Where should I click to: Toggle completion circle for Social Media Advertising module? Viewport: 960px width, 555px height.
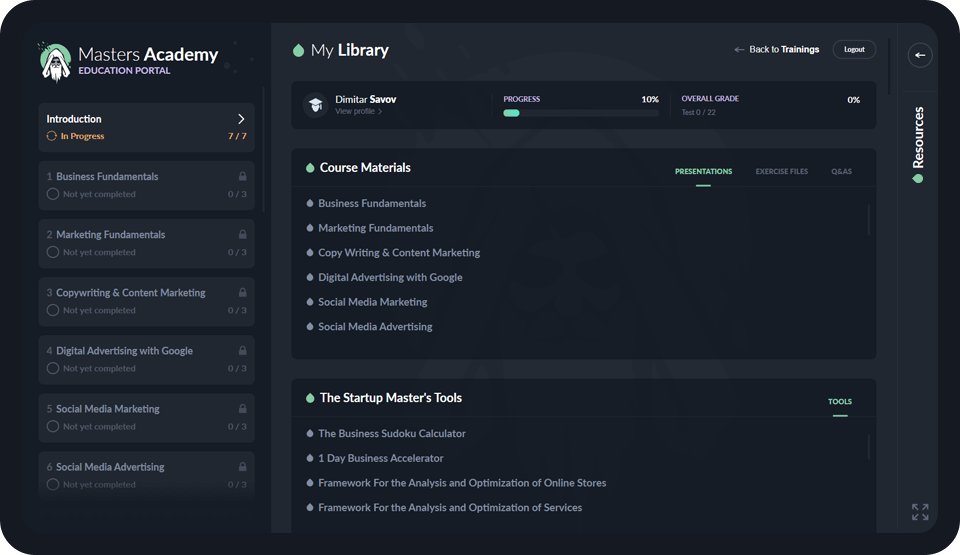[53, 485]
